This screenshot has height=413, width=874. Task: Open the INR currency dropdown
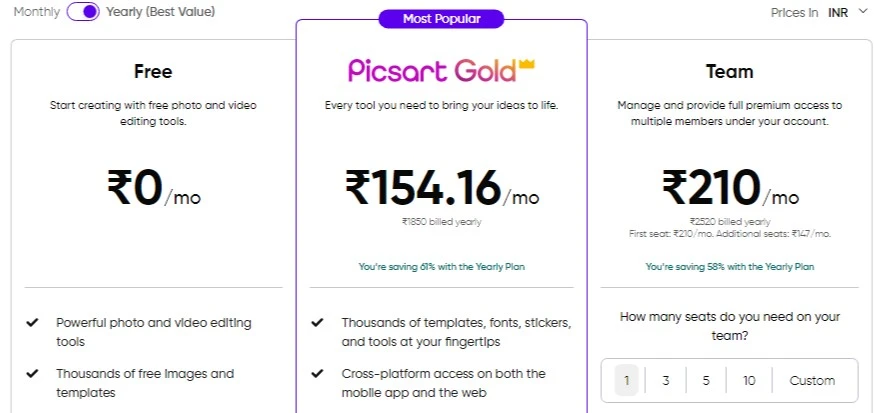(845, 12)
